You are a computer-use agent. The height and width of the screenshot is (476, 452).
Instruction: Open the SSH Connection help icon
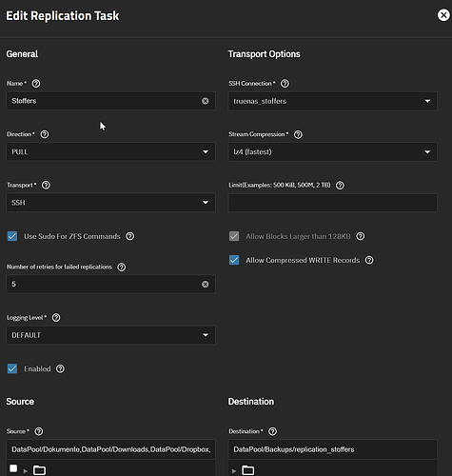point(285,84)
